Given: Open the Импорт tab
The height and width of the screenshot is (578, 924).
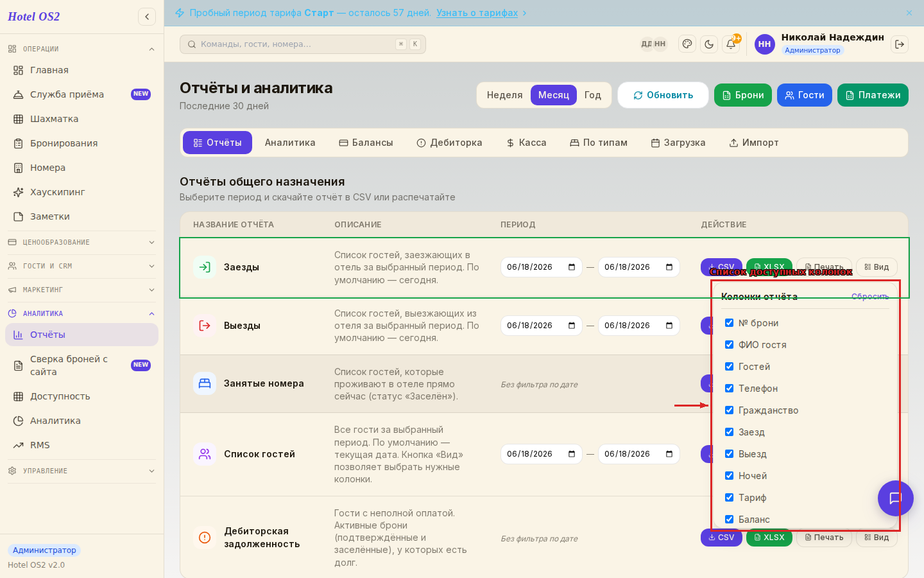Looking at the screenshot, I should tap(754, 143).
